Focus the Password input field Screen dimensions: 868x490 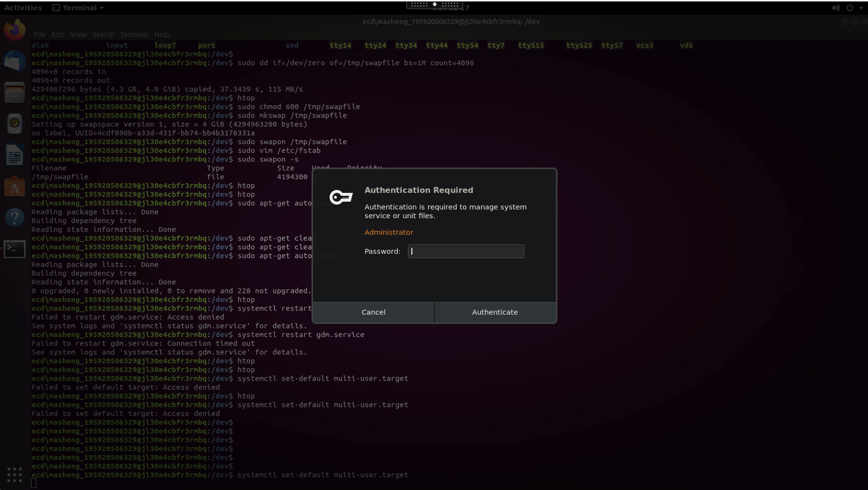pos(466,251)
